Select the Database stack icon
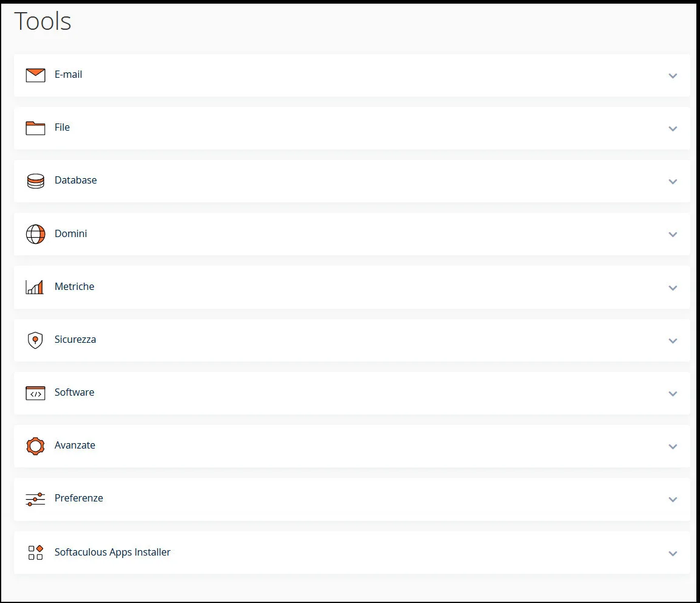Viewport: 700px width, 603px height. 35,181
